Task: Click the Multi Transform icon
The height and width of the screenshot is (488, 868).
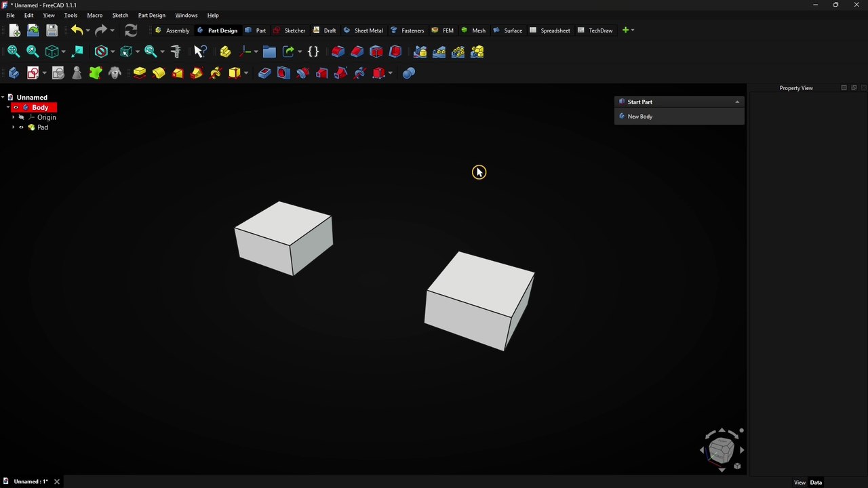Action: click(x=477, y=52)
